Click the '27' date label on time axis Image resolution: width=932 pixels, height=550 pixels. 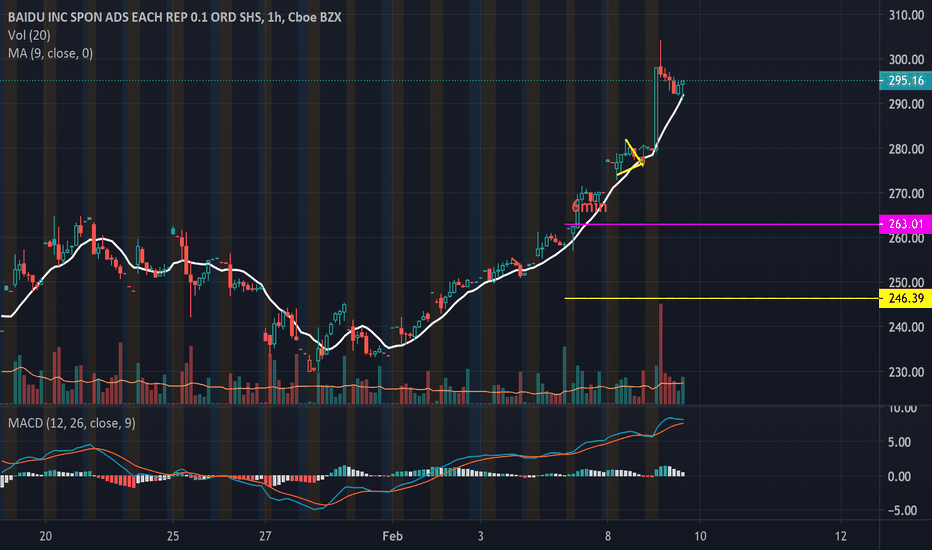(x=265, y=536)
